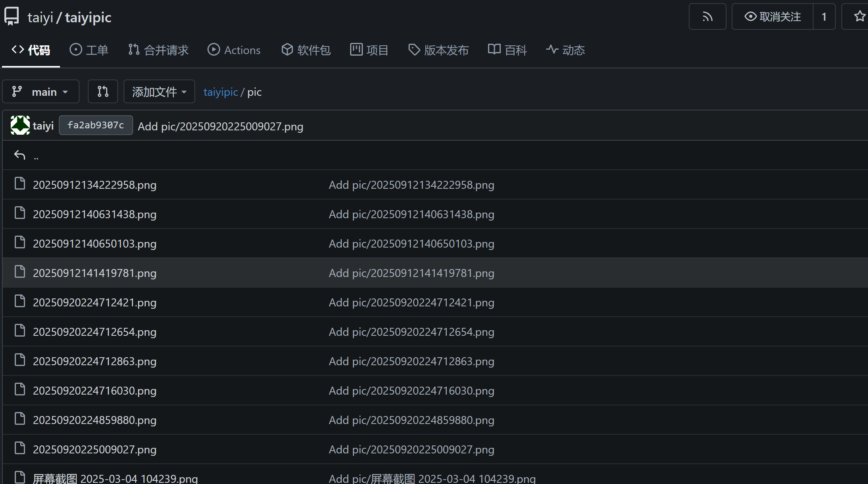The image size is (868, 484).
Task: Click commit hash fa2ab9307c
Action: pos(96,126)
